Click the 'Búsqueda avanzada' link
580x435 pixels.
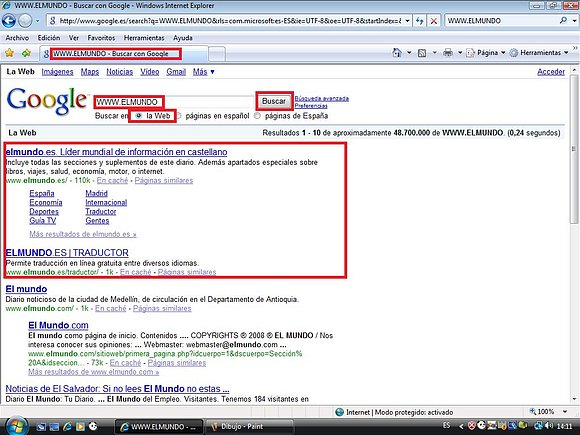point(322,98)
